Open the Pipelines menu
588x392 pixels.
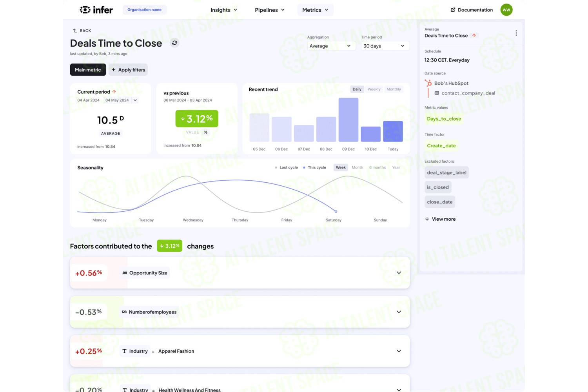point(270,10)
